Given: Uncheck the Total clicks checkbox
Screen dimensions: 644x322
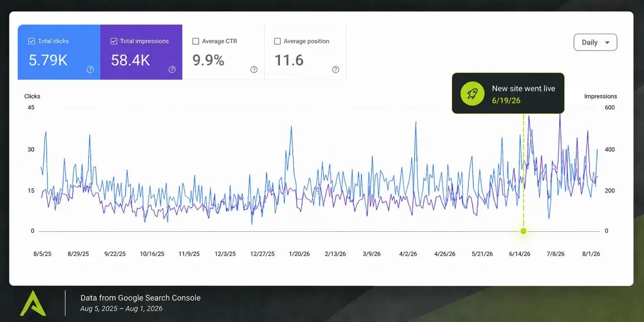Looking at the screenshot, I should (x=31, y=41).
